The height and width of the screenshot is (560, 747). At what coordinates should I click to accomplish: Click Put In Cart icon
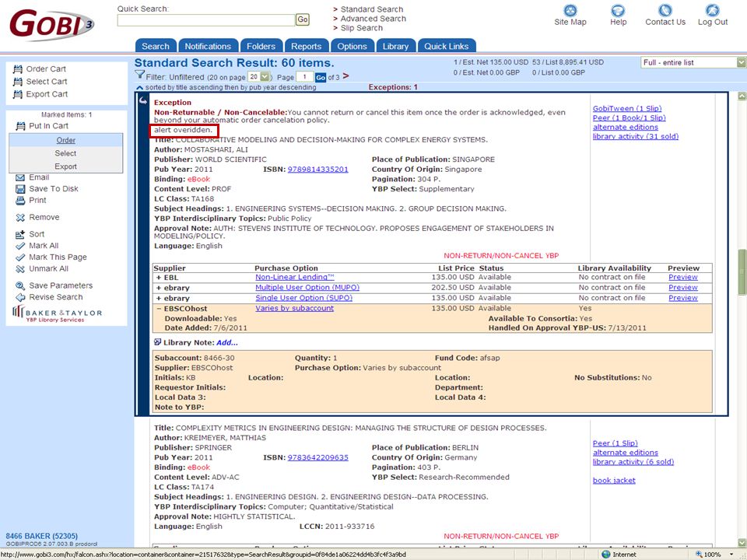(x=20, y=126)
